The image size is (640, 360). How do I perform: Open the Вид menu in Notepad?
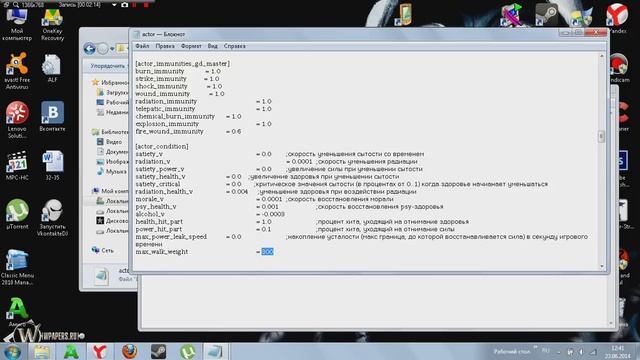pyautogui.click(x=213, y=46)
